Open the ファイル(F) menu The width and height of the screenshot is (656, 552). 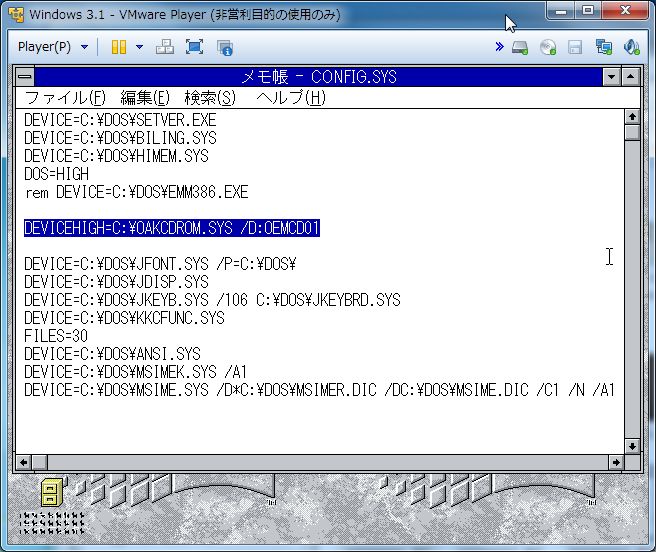click(x=65, y=98)
